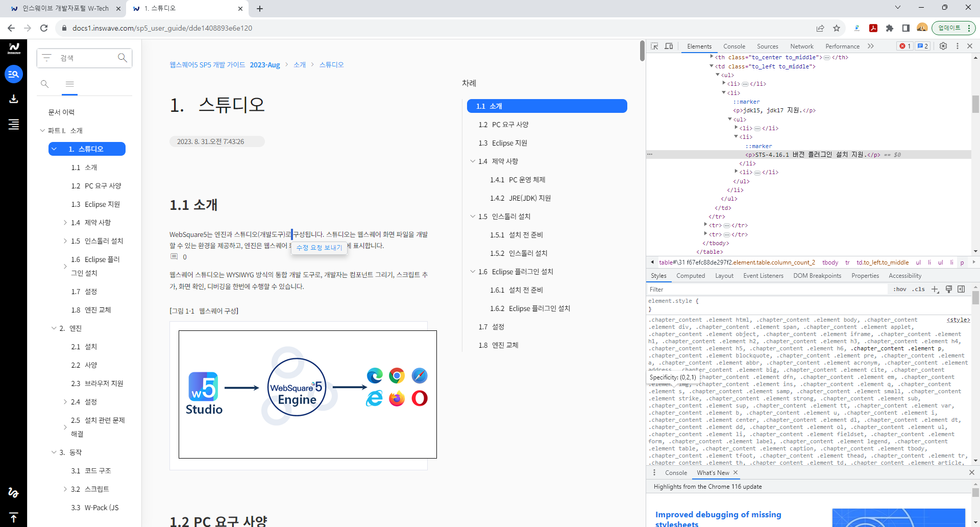Click the download icon in the left sidebar

pos(14,99)
